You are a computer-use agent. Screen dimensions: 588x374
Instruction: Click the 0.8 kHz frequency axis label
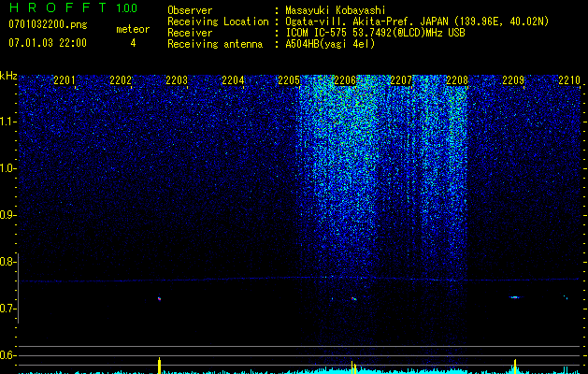pos(7,262)
